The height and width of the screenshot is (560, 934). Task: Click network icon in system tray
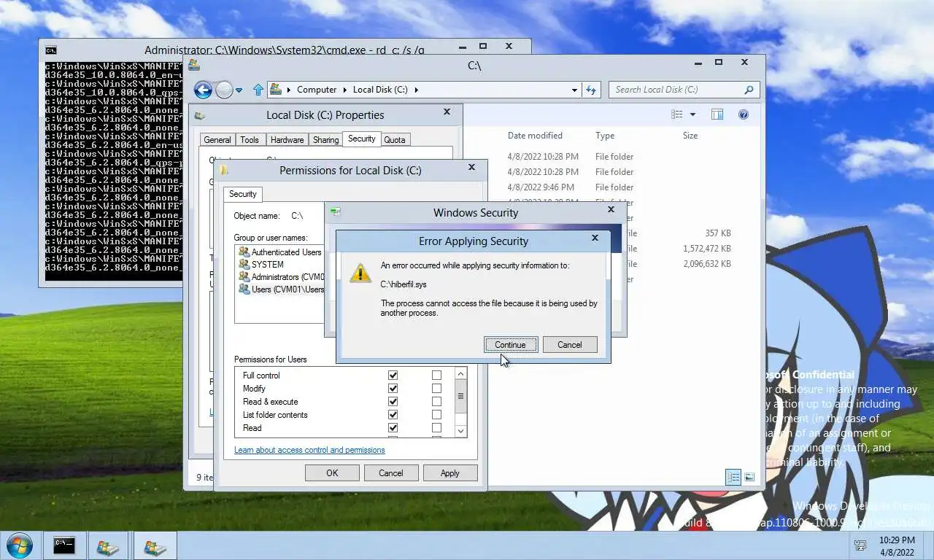[860, 545]
